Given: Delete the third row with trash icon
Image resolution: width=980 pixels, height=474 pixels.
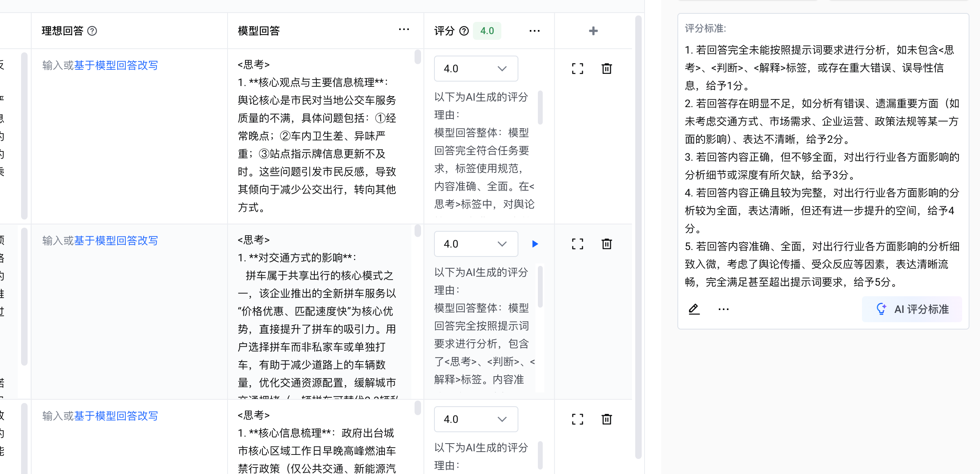Looking at the screenshot, I should click(x=606, y=419).
